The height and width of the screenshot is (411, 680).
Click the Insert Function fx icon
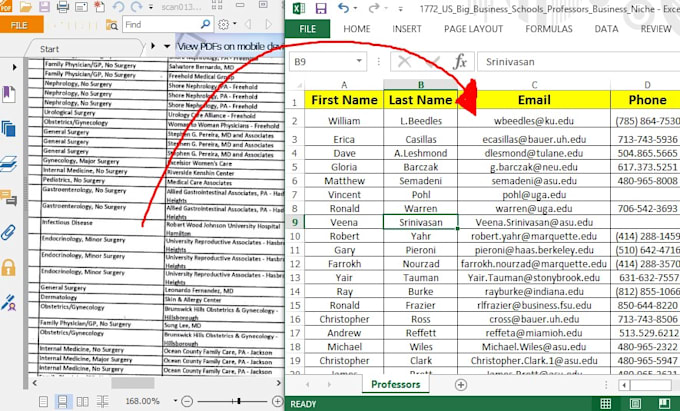pos(460,62)
